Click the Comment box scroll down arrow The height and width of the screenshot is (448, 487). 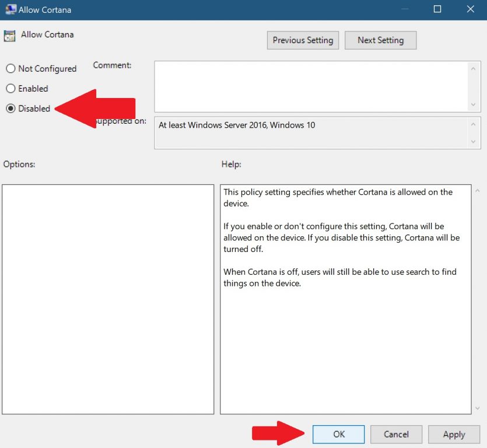pyautogui.click(x=473, y=104)
